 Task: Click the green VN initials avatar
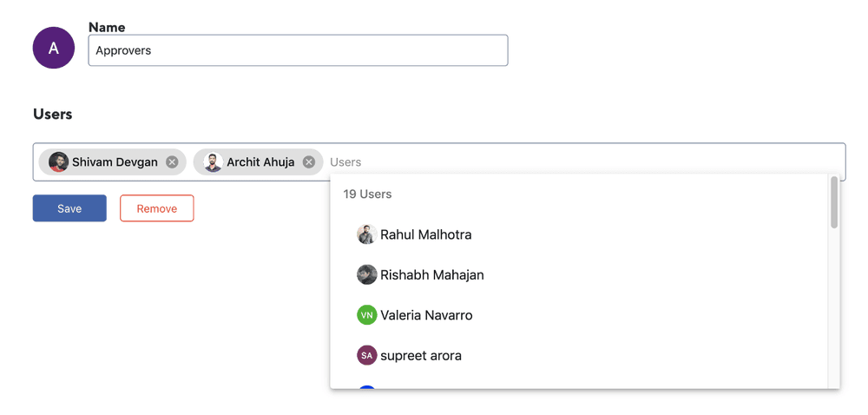coord(366,315)
